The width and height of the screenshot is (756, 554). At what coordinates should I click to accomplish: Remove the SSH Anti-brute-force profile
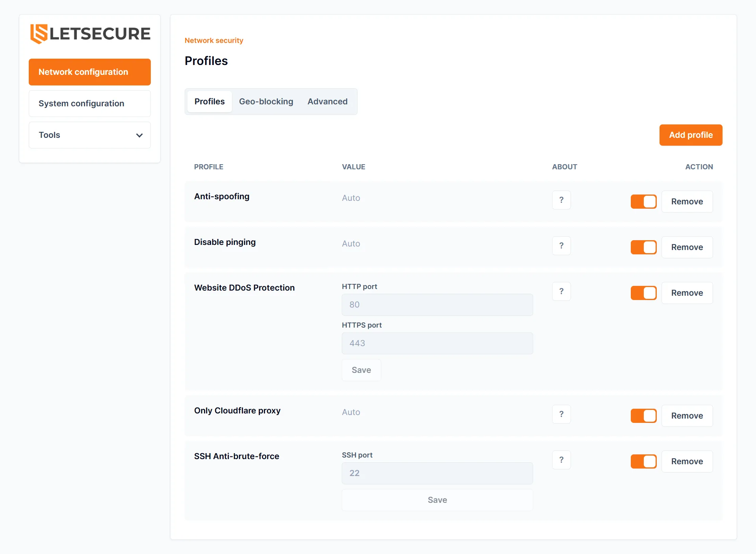(687, 461)
